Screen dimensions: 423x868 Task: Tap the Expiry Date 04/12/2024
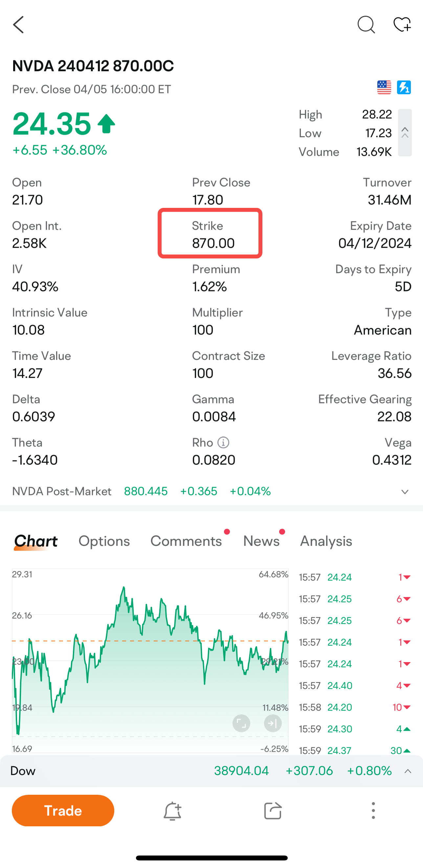click(375, 243)
